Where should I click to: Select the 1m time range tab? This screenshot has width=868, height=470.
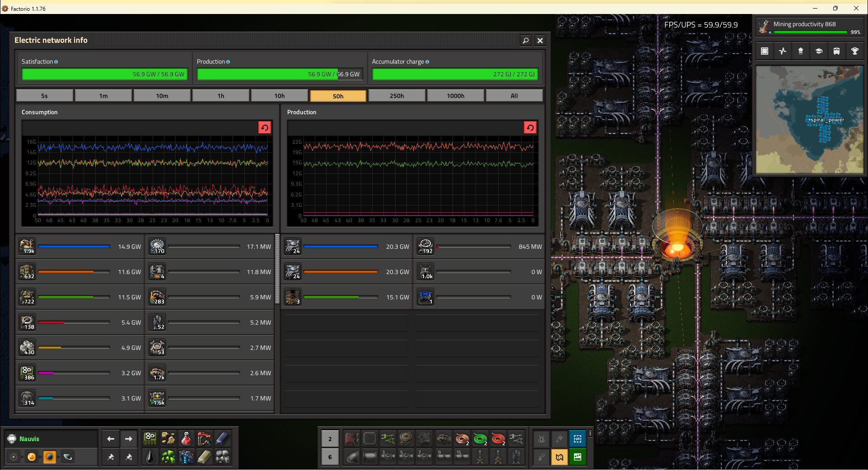(x=103, y=96)
